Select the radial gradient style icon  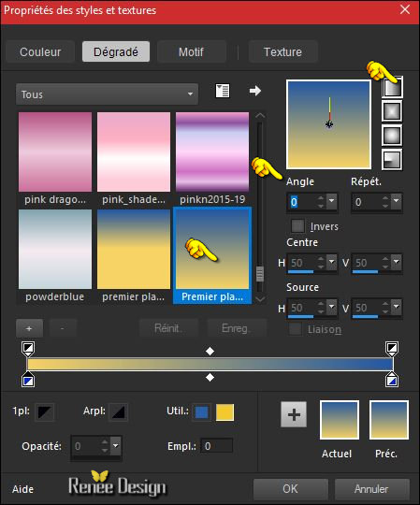(x=392, y=159)
